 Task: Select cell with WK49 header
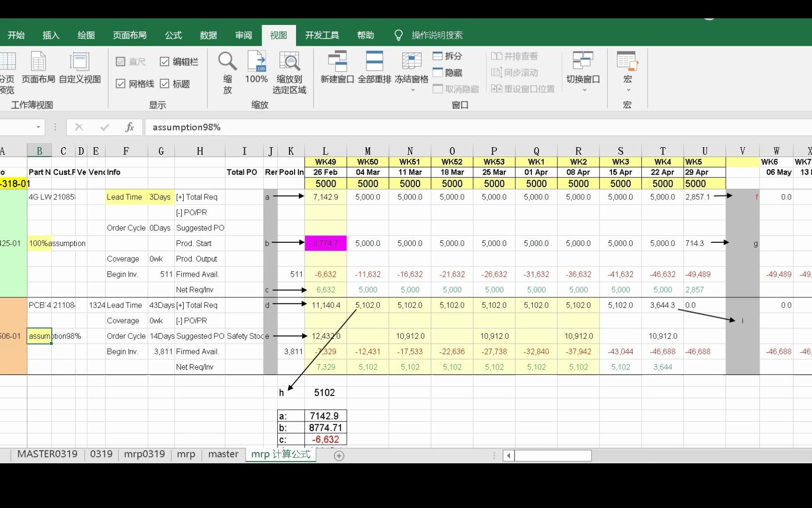pyautogui.click(x=326, y=162)
